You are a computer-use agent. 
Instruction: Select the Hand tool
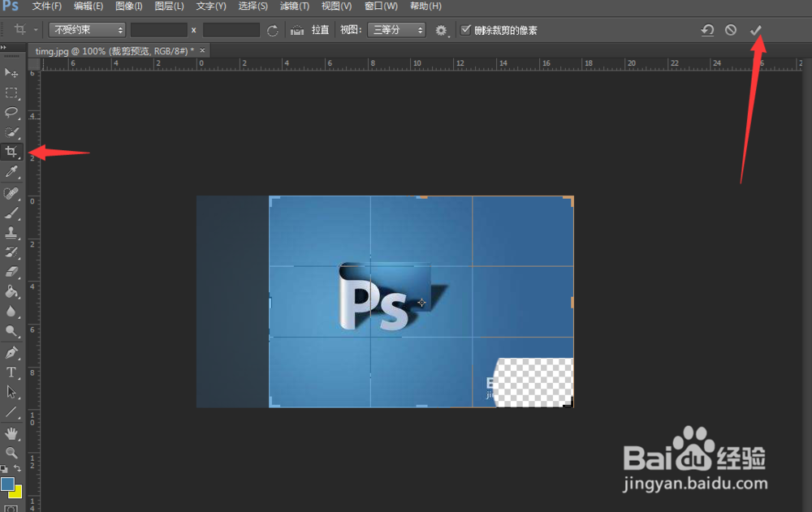(x=11, y=433)
